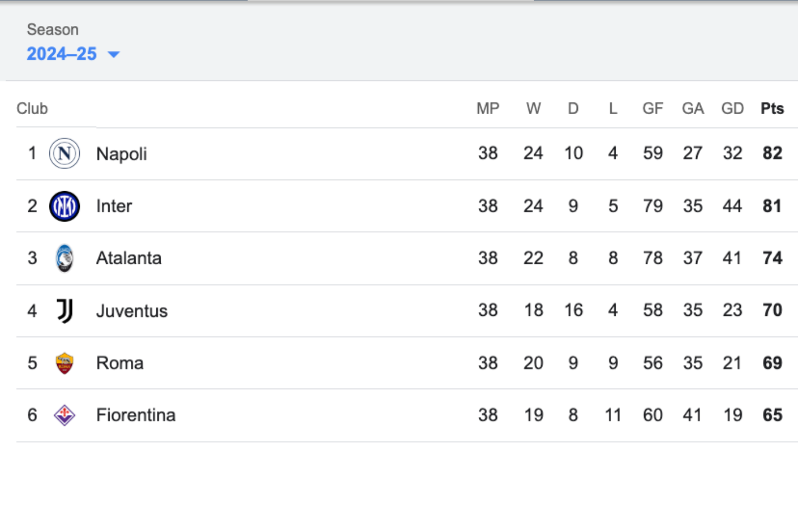Select Juventus in the standings

[x=131, y=311]
